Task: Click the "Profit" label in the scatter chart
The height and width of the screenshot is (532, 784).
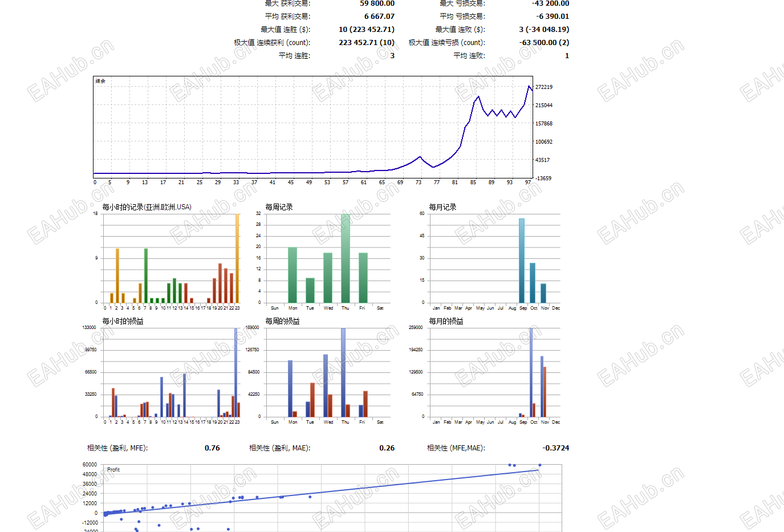Action: [x=113, y=470]
